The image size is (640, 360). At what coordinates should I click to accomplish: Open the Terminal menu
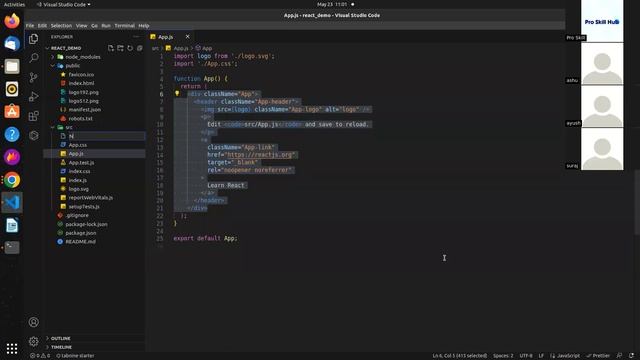124,25
